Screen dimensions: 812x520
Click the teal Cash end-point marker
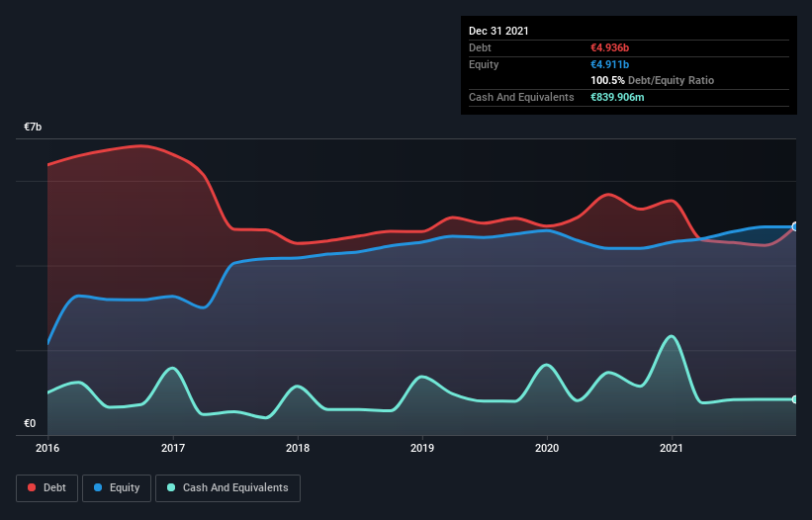coord(795,399)
